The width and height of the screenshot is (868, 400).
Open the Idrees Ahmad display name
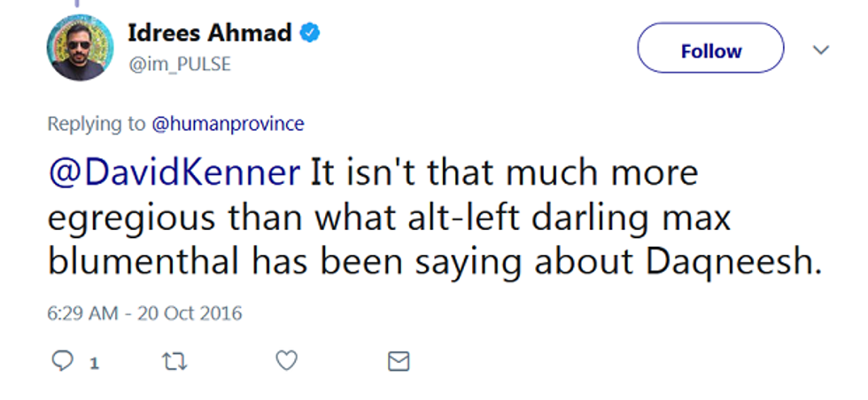tap(209, 34)
